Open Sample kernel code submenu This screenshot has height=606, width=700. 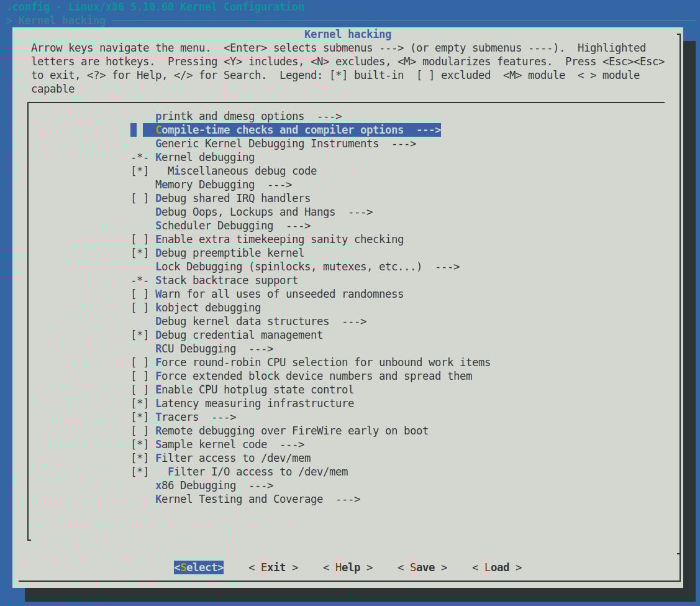(230, 444)
